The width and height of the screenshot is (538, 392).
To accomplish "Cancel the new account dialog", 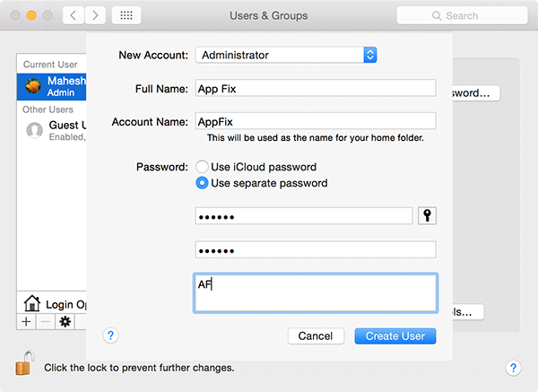I will click(316, 336).
